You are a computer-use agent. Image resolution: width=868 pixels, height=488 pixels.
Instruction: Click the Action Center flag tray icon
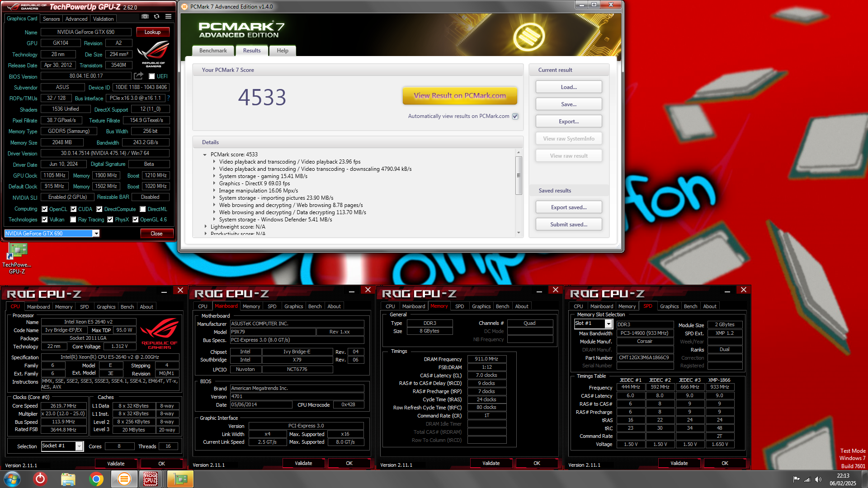(796, 479)
